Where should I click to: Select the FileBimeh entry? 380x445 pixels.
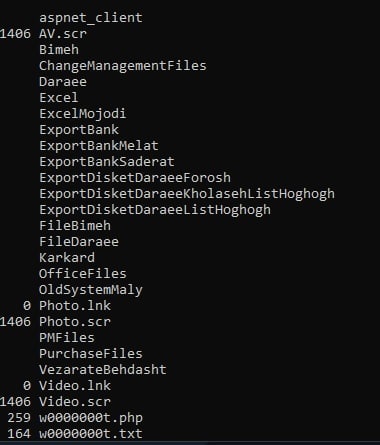click(x=75, y=225)
